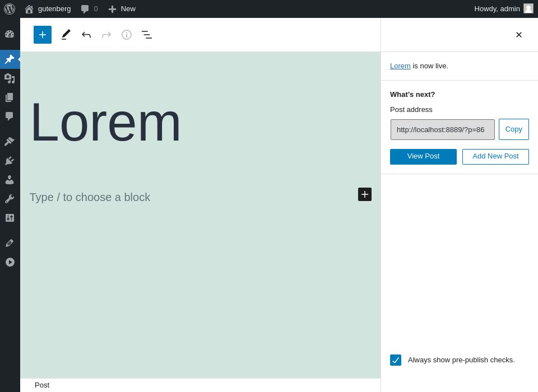Open the Comments sidebar icon
The width and height of the screenshot is (538, 392).
click(10, 116)
